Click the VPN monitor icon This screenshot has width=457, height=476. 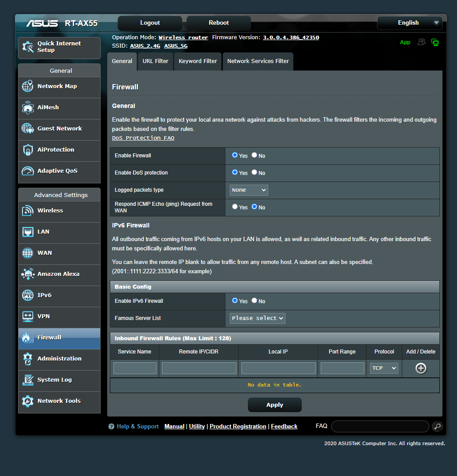pyautogui.click(x=28, y=316)
